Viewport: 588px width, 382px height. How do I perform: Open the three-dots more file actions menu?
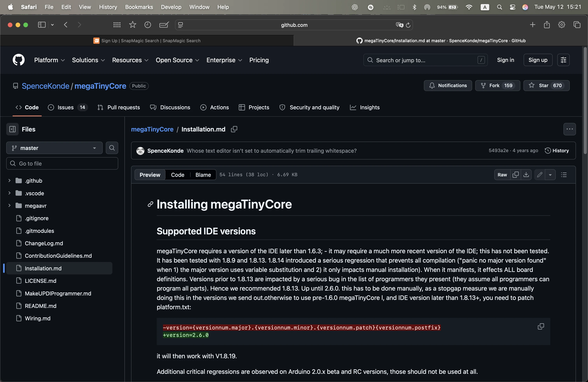pyautogui.click(x=570, y=129)
